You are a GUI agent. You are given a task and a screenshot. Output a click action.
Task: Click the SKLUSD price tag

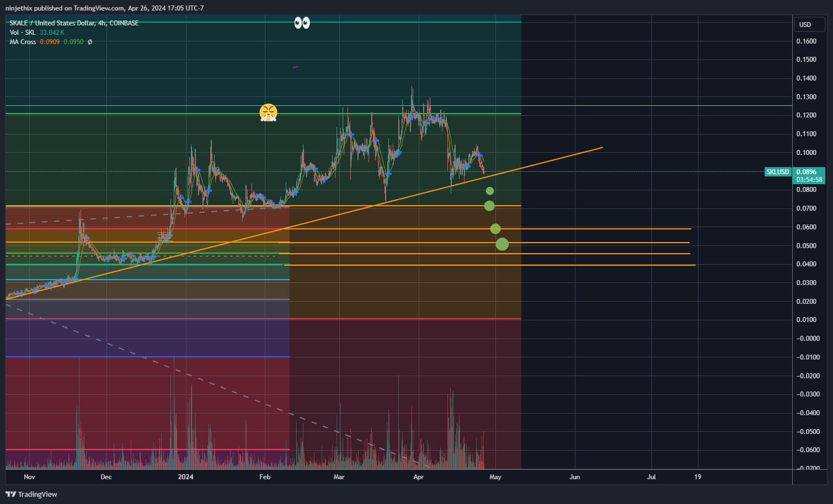(x=778, y=172)
